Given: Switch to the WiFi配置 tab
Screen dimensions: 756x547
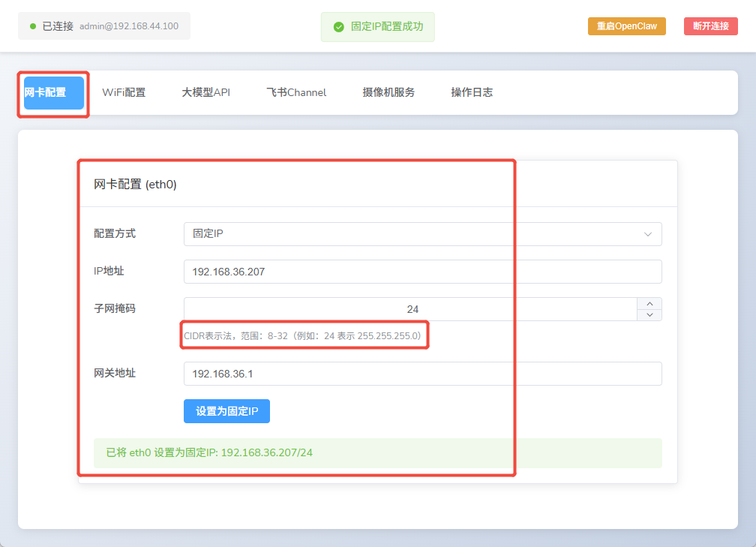Looking at the screenshot, I should pos(124,93).
